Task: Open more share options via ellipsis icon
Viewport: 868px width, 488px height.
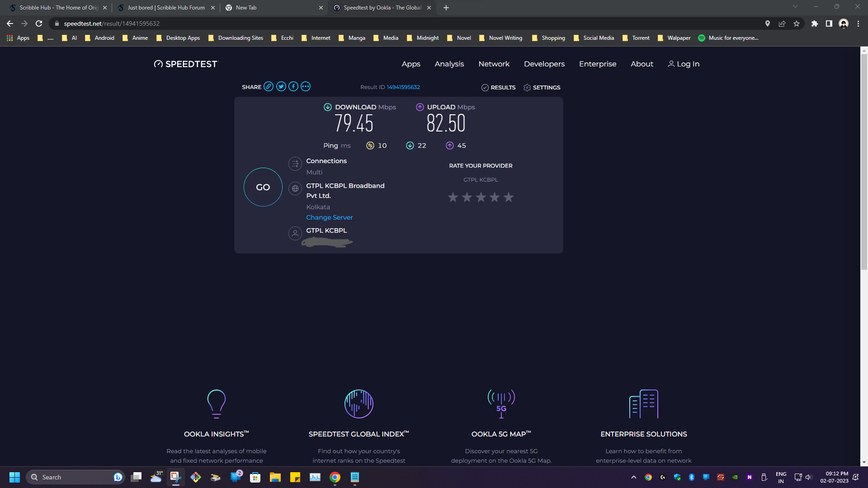Action: point(306,86)
